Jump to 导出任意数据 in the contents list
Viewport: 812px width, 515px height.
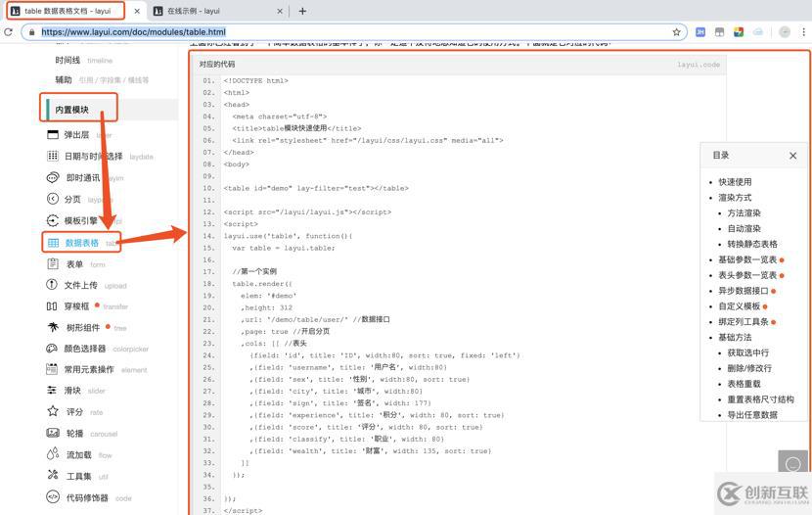pos(752,415)
